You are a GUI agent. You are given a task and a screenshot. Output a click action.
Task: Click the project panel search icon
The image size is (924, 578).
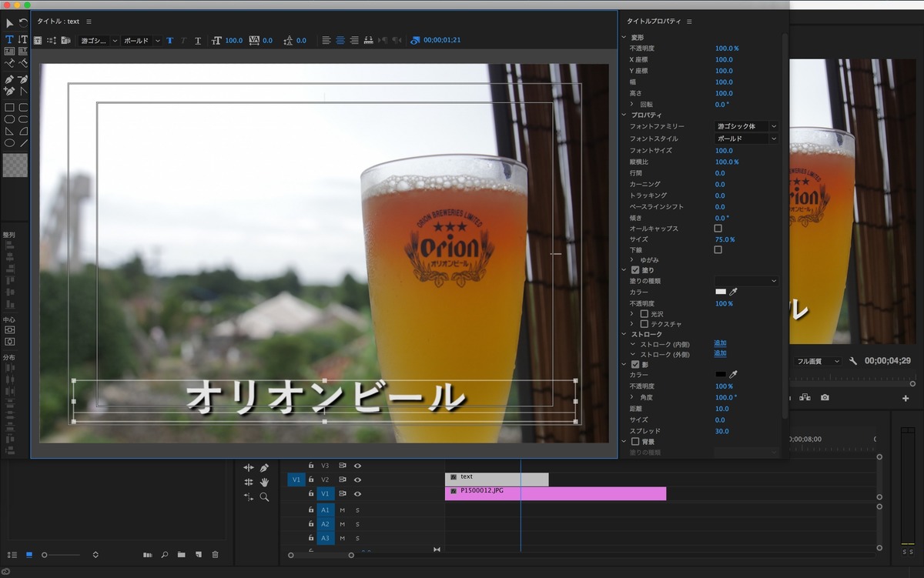tap(165, 554)
